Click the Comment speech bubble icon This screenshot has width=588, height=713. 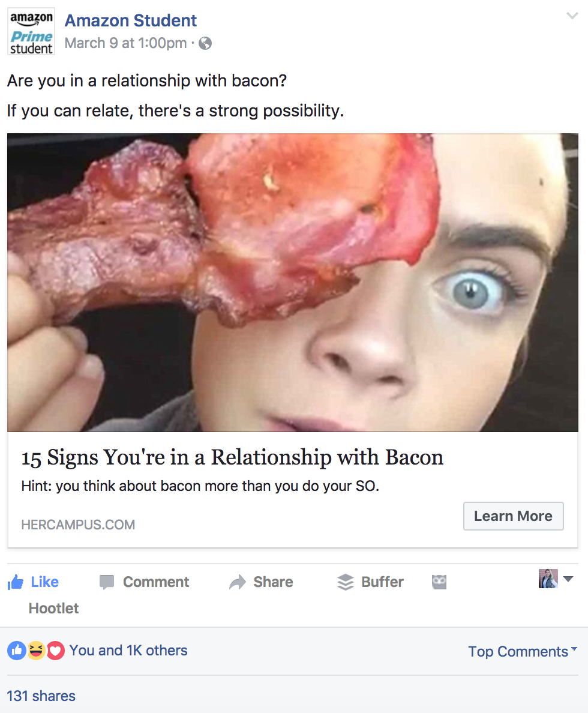pos(106,582)
